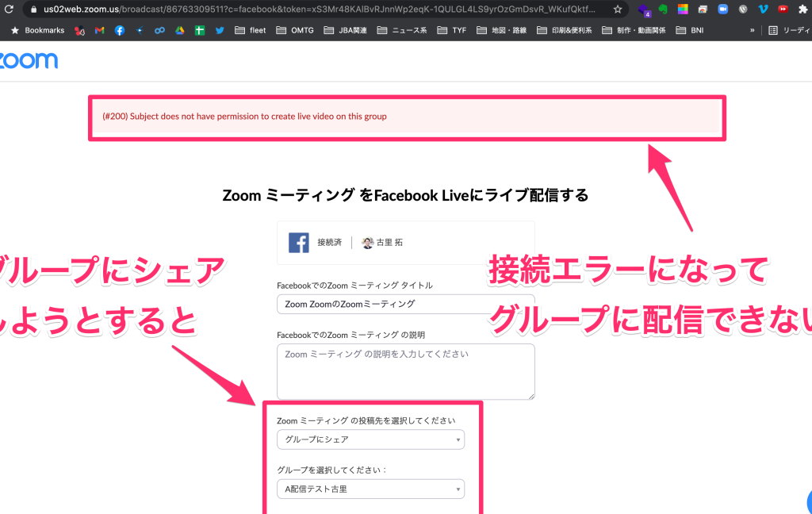Screen dimensions: 812x514
Task: Click the 古里 拓 profile avatar
Action: [368, 243]
